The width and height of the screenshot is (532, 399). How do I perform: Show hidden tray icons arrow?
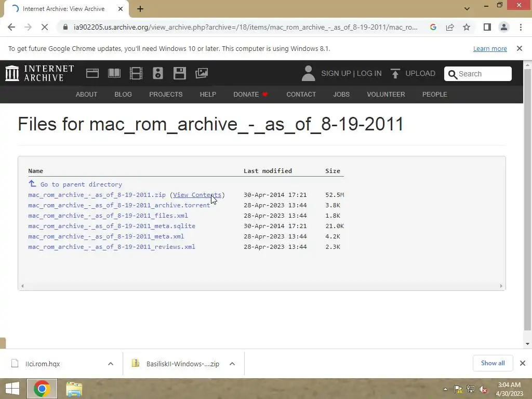[x=445, y=389]
